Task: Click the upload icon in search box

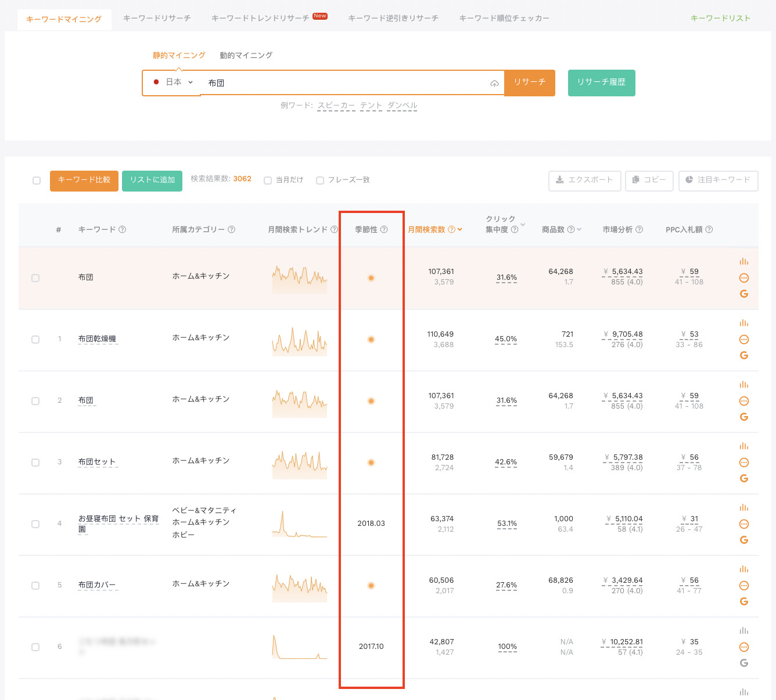Action: point(494,84)
